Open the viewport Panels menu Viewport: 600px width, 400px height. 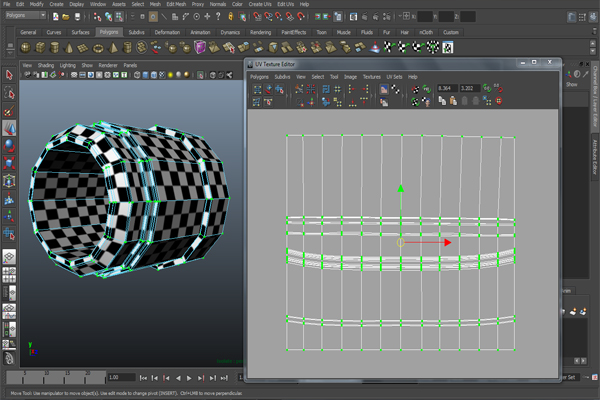pyautogui.click(x=130, y=65)
